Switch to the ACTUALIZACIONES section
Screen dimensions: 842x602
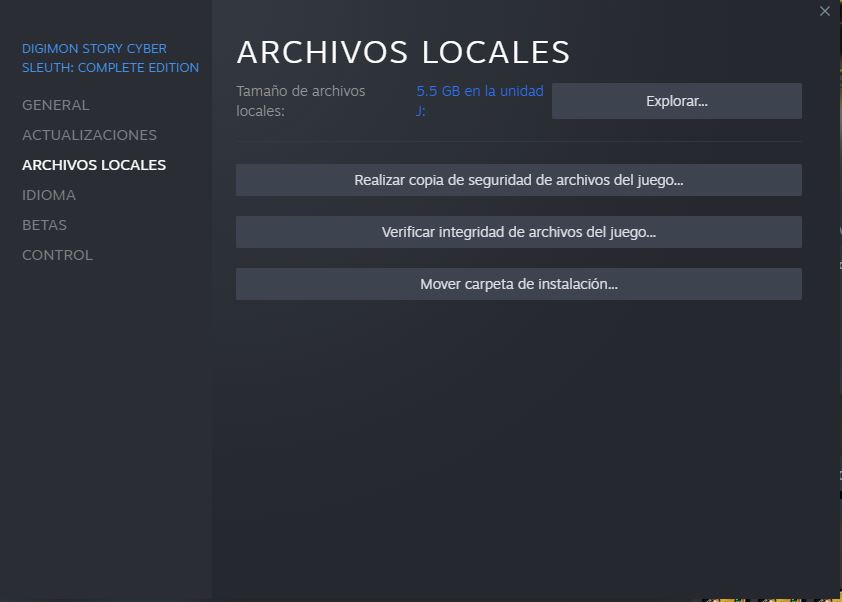click(x=89, y=135)
